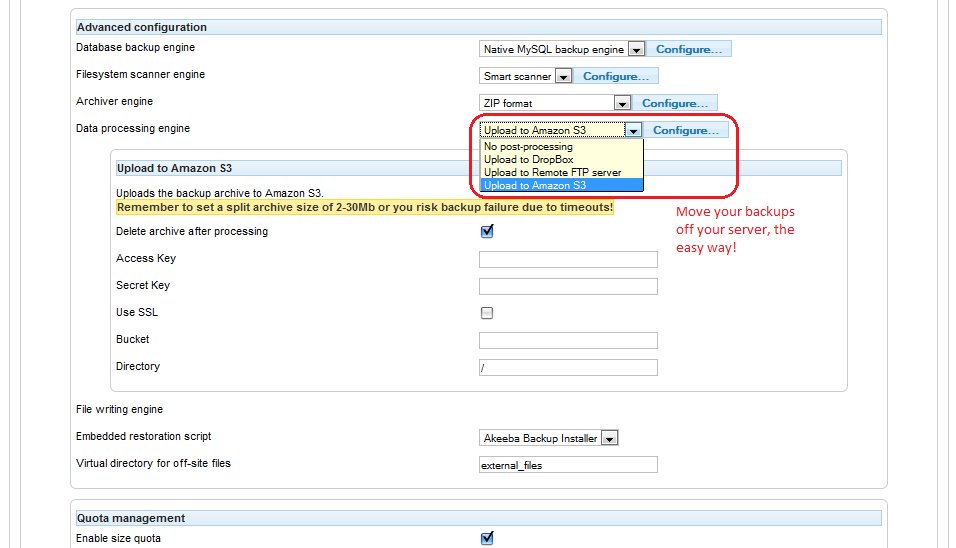
Task: Uncheck the Enable size quota checkbox
Action: coord(487,538)
